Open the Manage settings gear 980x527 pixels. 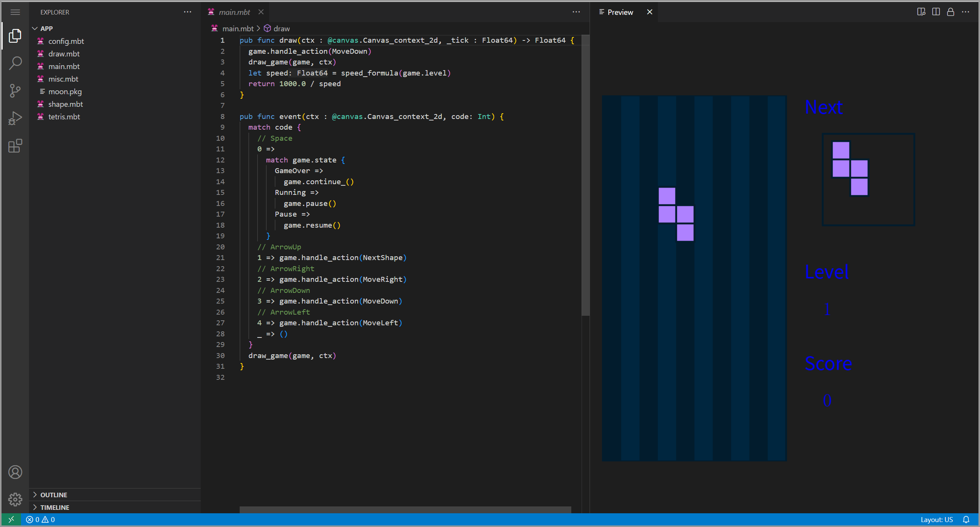click(x=15, y=499)
